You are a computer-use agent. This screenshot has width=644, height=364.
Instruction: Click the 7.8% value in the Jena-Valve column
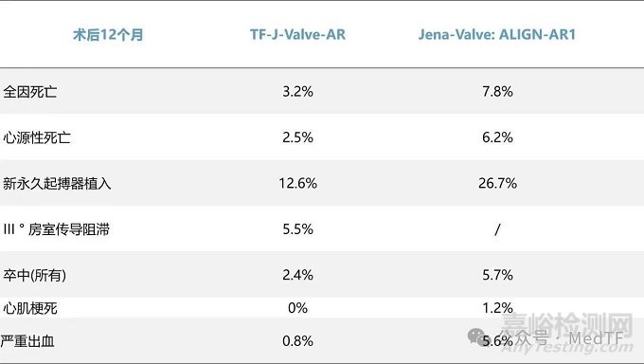click(x=497, y=91)
